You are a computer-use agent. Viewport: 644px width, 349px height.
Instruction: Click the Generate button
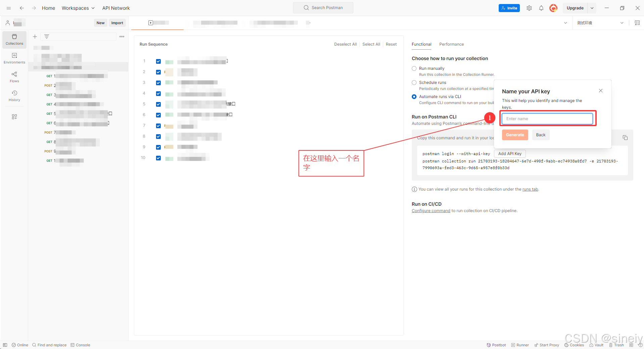coord(515,135)
